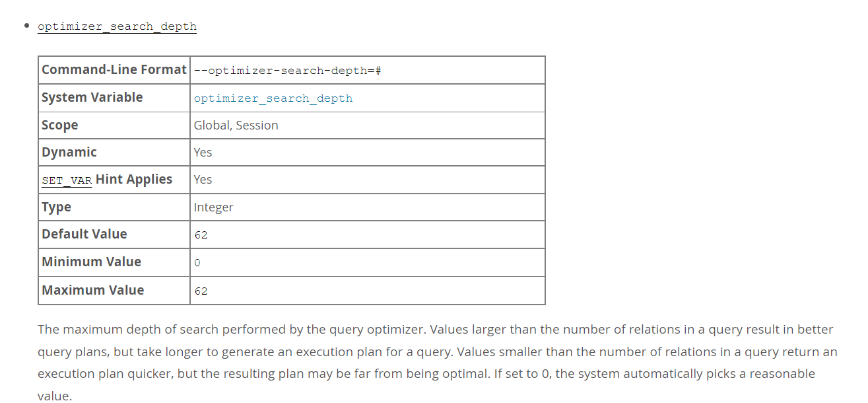Select the Yes value for Dynamic

click(x=203, y=152)
